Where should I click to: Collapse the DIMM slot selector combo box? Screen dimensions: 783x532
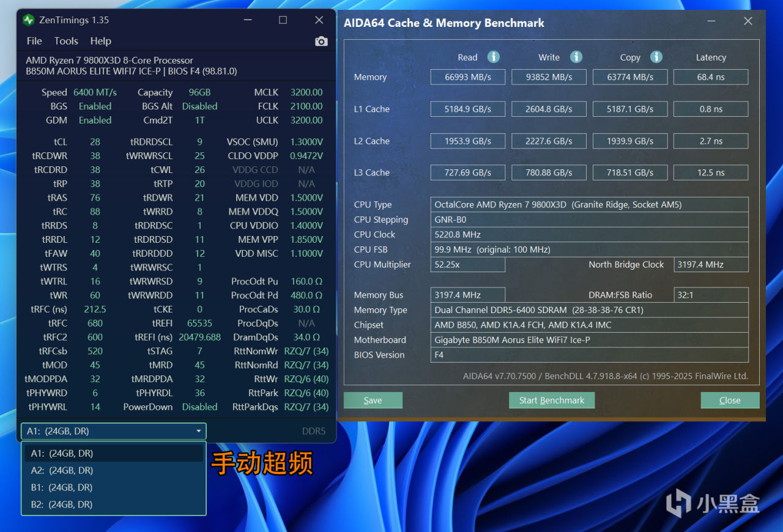[114, 431]
